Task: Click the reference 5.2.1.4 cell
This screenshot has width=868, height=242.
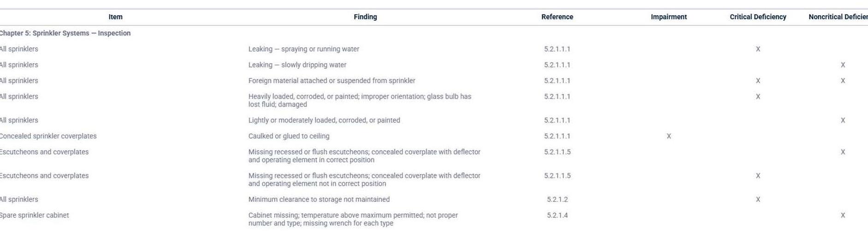Action: coord(557,215)
